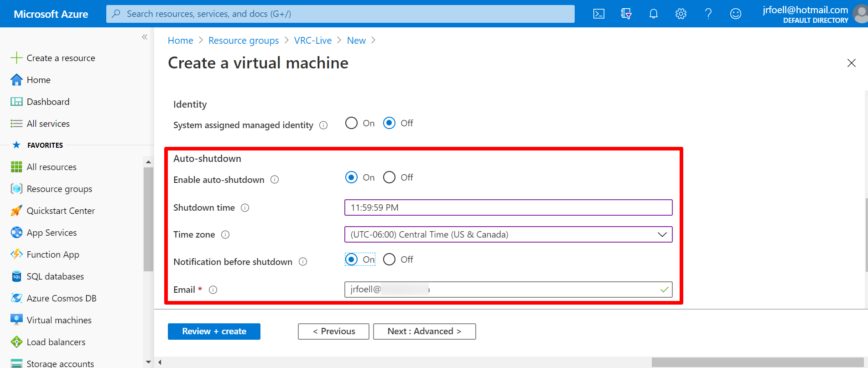Click the Next : Advanced button

point(424,332)
